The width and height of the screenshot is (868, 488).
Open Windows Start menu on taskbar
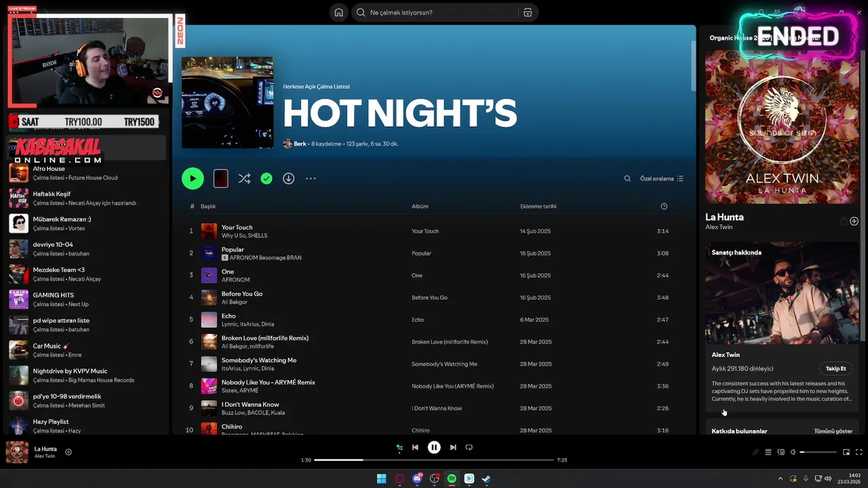[x=381, y=479]
